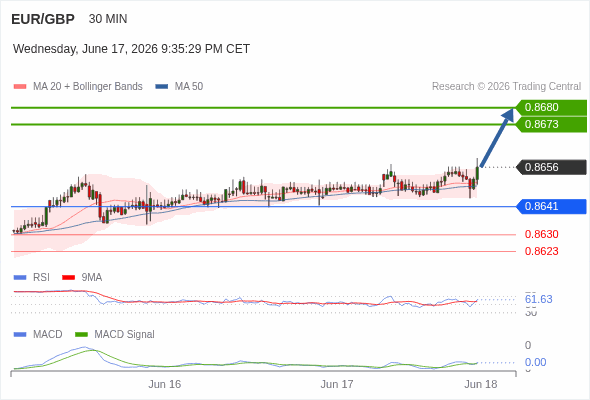Click the Jun 16 date axis label
Image resolution: width=590 pixels, height=400 pixels.
pyautogui.click(x=164, y=384)
